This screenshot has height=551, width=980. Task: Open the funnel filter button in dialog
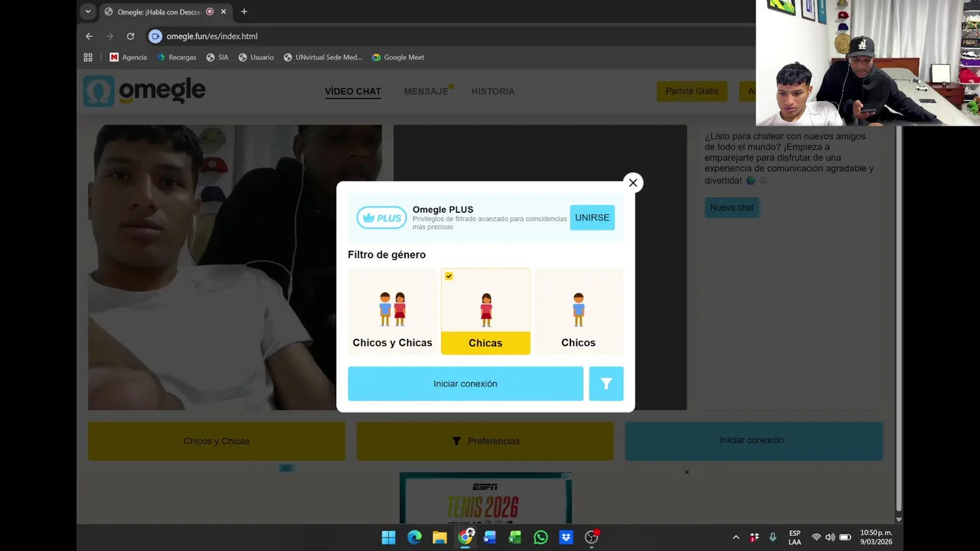click(x=606, y=383)
